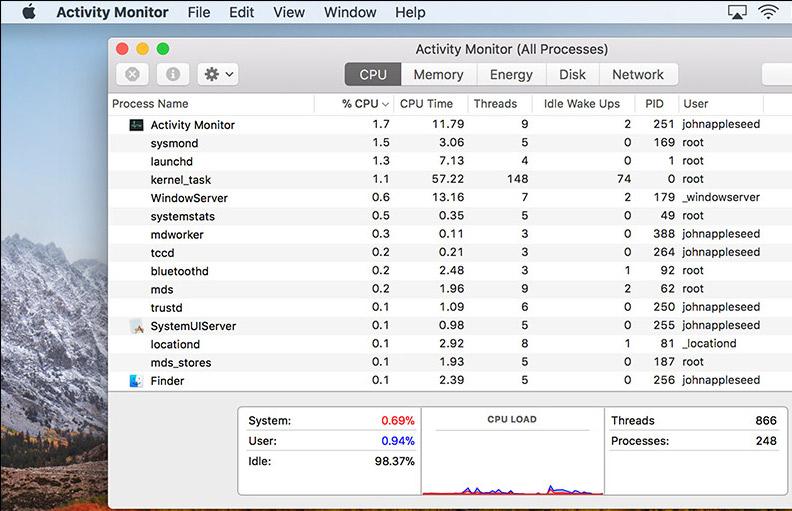The image size is (792, 511).
Task: Click the Quit Process stop icon
Action: click(x=132, y=74)
